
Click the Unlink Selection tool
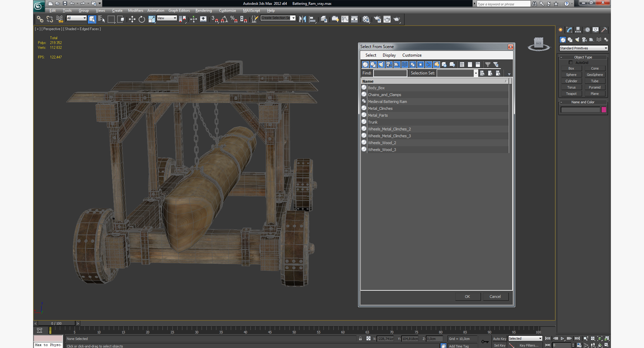pos(50,19)
